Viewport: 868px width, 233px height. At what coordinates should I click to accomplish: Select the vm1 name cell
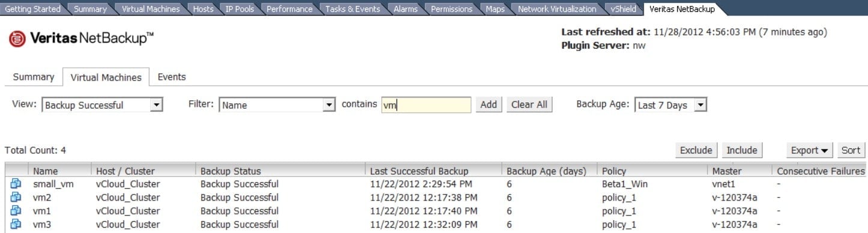[x=42, y=211]
